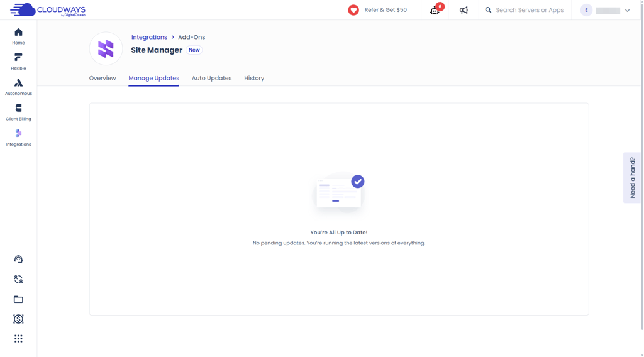
Task: Open the team members sync icon
Action: click(x=18, y=279)
